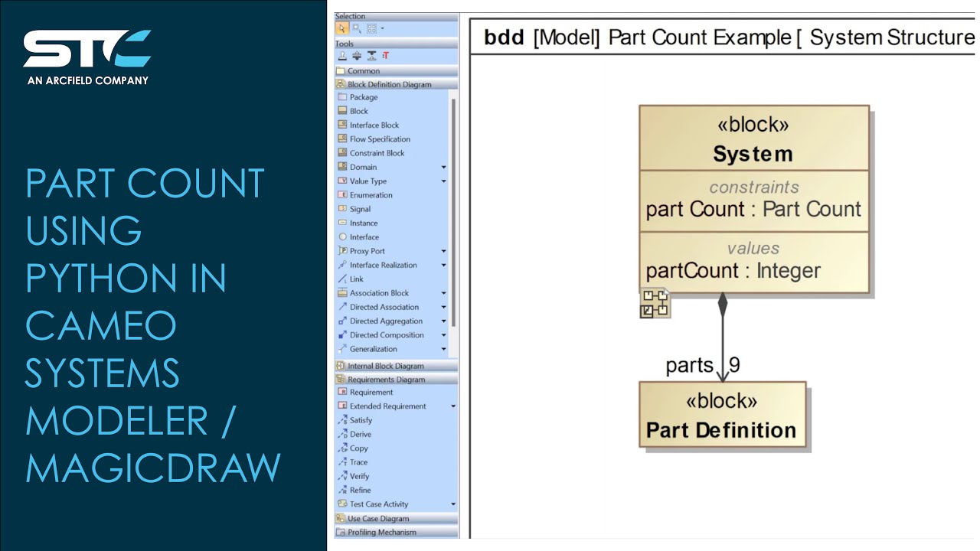Click the second Tools icon with horizontal bar
980x551 pixels.
357,55
